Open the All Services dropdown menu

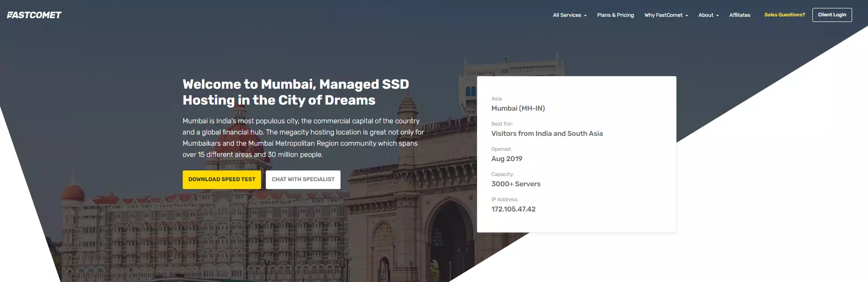(x=569, y=15)
